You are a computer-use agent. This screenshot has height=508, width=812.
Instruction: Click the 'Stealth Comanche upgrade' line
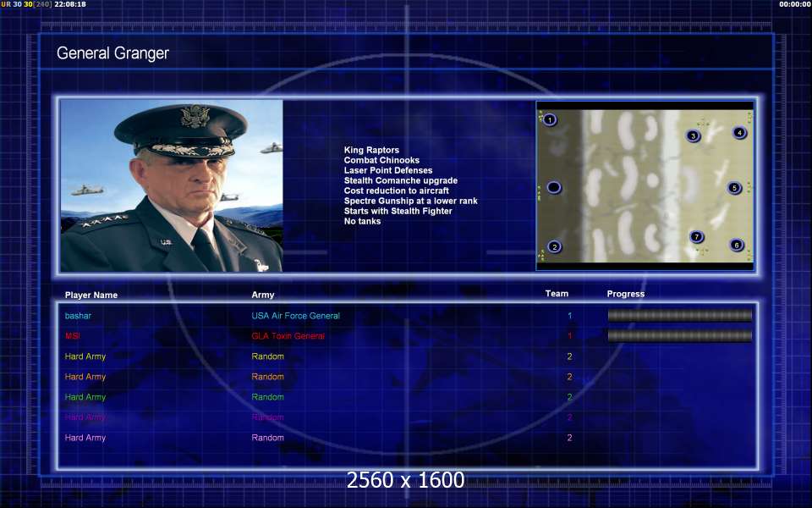tap(400, 180)
